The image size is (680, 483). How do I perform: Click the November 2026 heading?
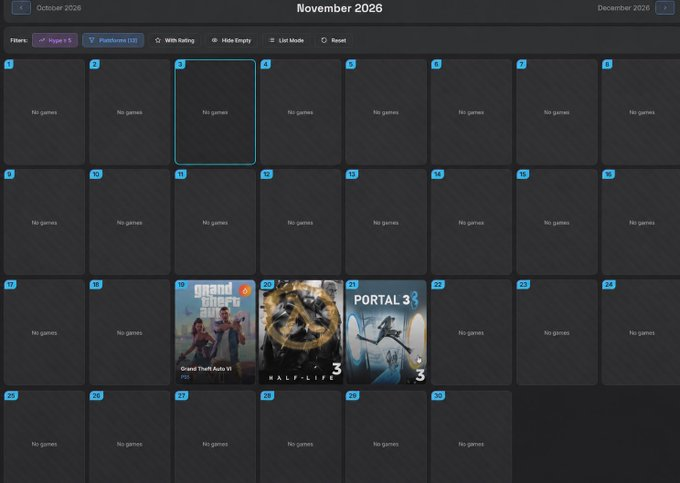click(x=340, y=8)
